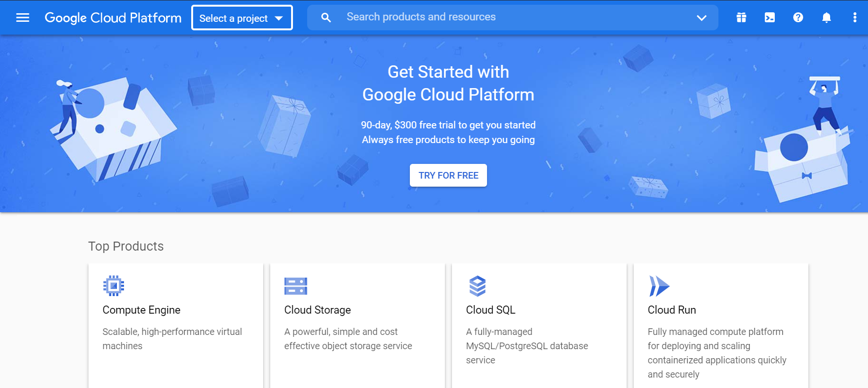Click the Cloud Run arrow icon

[x=659, y=286]
